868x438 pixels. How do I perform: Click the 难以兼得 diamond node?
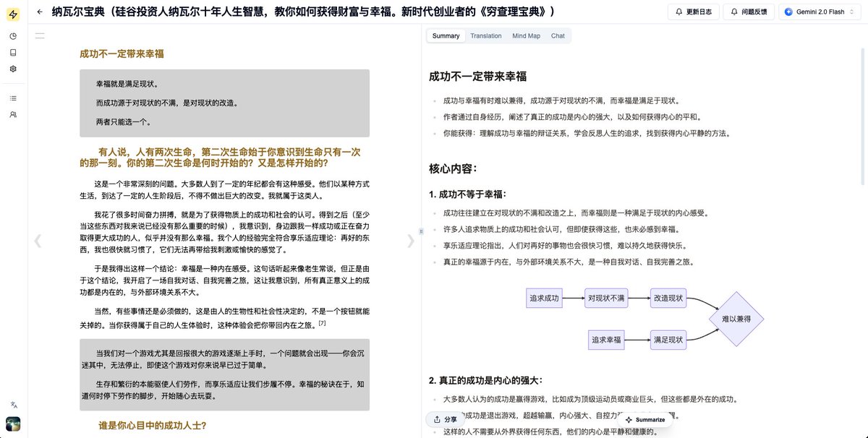(x=736, y=319)
